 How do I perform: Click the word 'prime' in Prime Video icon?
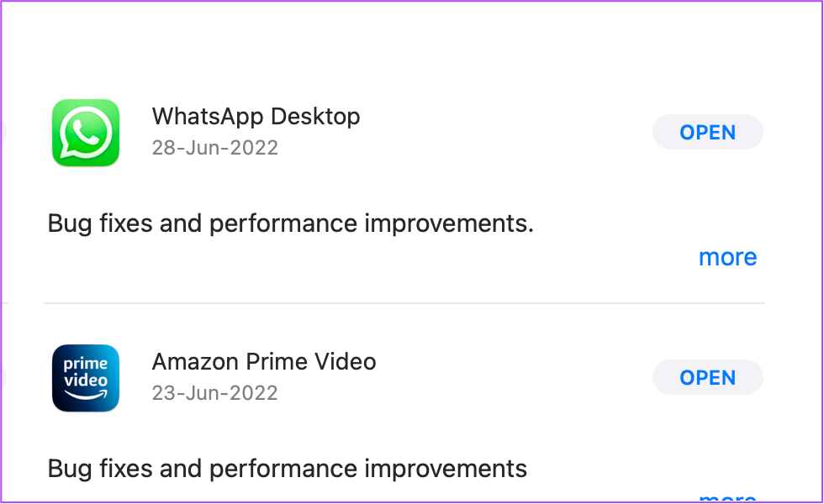85,363
